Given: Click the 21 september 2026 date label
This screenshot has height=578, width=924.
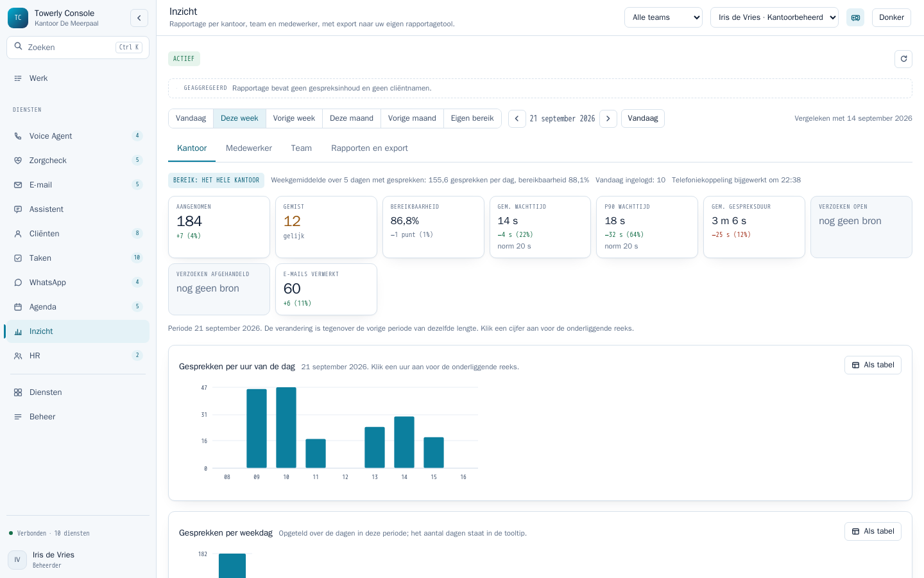Looking at the screenshot, I should pyautogui.click(x=563, y=119).
